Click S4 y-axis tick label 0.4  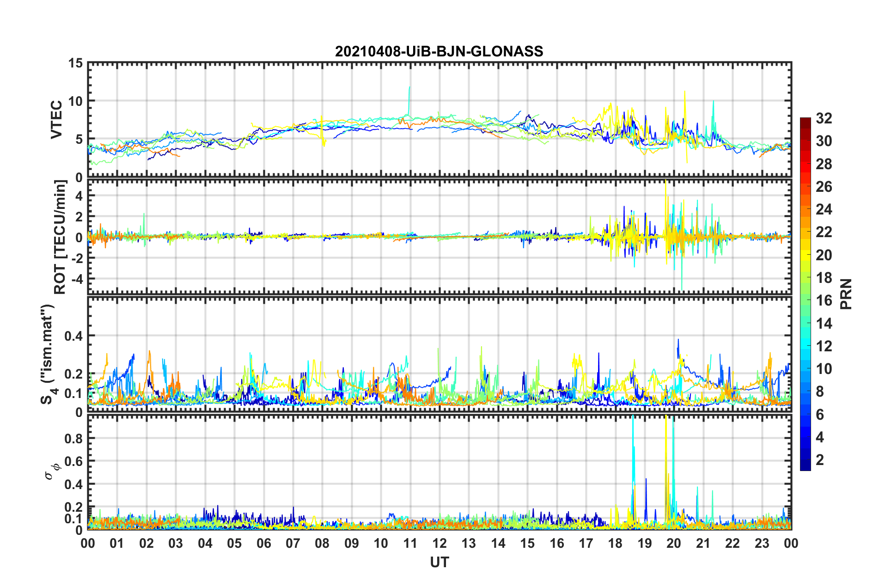[x=73, y=336]
